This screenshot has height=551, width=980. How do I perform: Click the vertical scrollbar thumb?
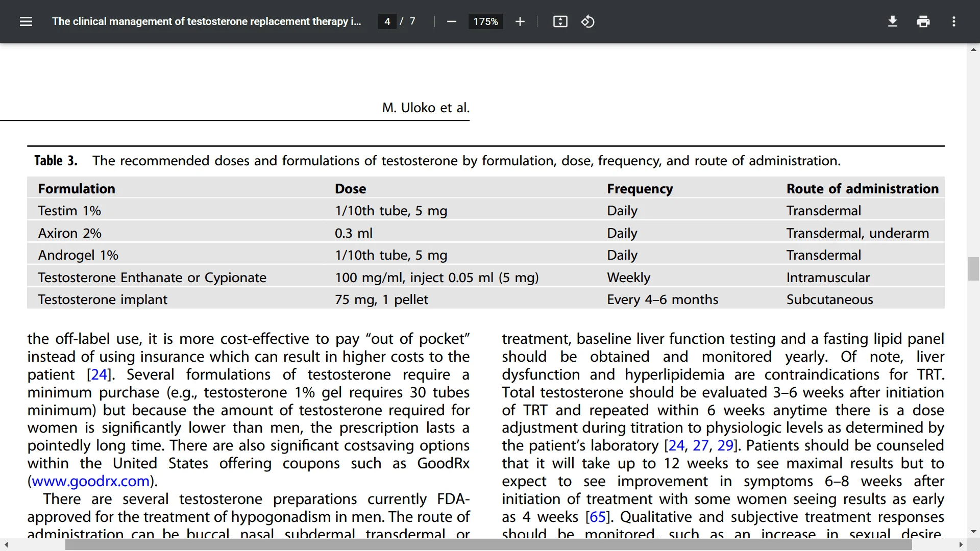pos(973,269)
